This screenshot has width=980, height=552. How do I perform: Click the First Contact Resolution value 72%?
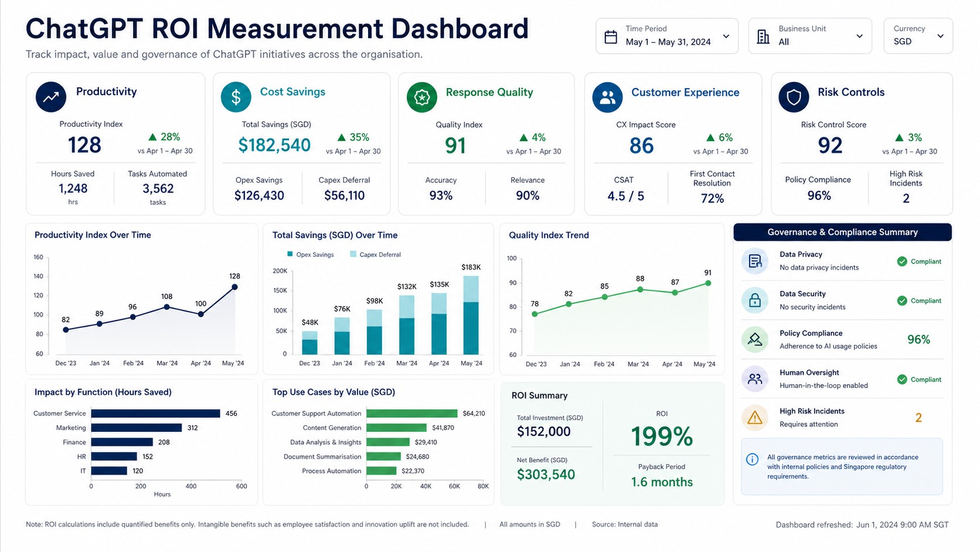pyautogui.click(x=712, y=198)
